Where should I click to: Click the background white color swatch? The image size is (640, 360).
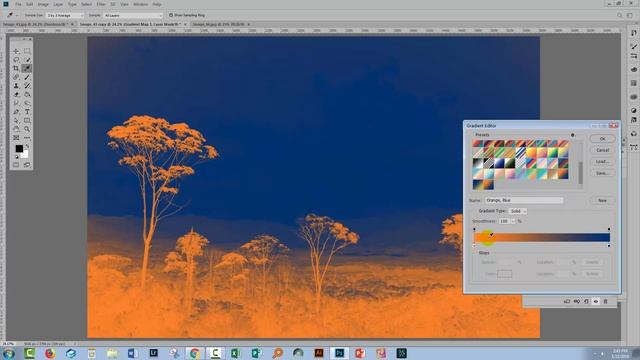[x=25, y=155]
